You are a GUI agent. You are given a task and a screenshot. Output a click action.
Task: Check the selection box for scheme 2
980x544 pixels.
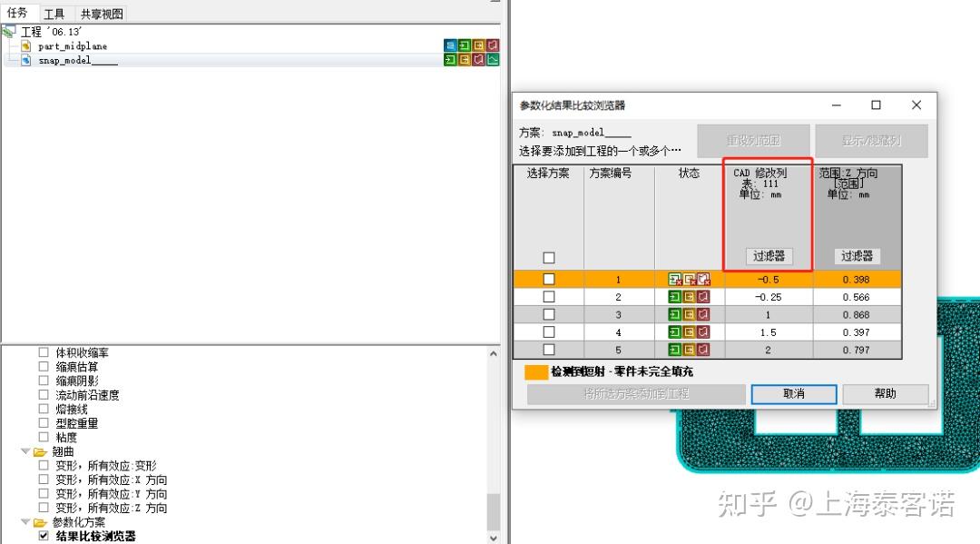pyautogui.click(x=548, y=296)
